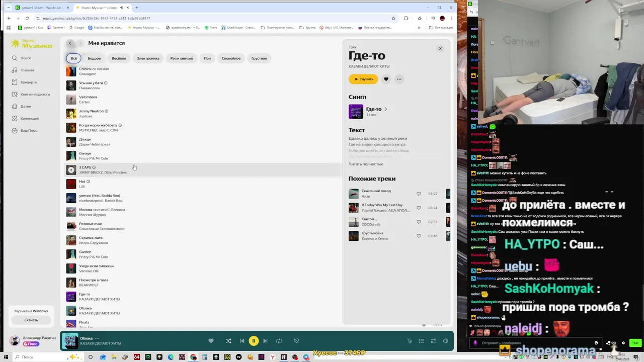Screen dimensions: 644x362
Task: Close the Где-то track panel
Action: [440, 49]
